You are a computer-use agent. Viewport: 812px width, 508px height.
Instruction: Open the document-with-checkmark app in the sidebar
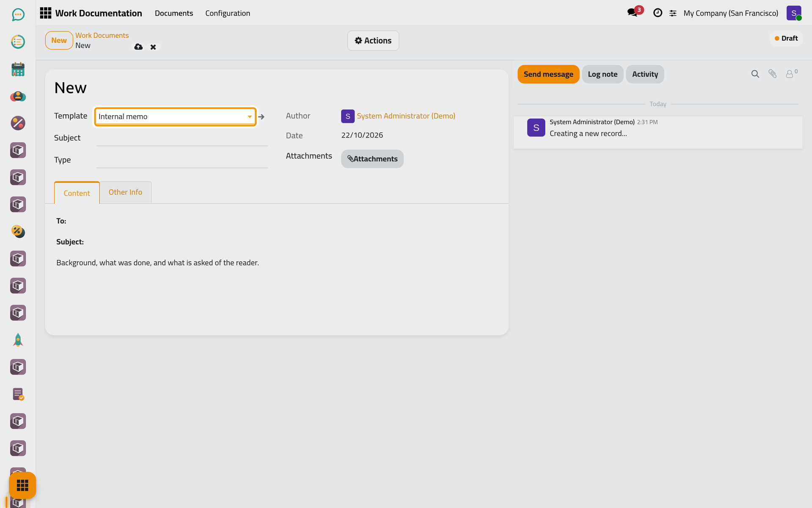point(18,394)
